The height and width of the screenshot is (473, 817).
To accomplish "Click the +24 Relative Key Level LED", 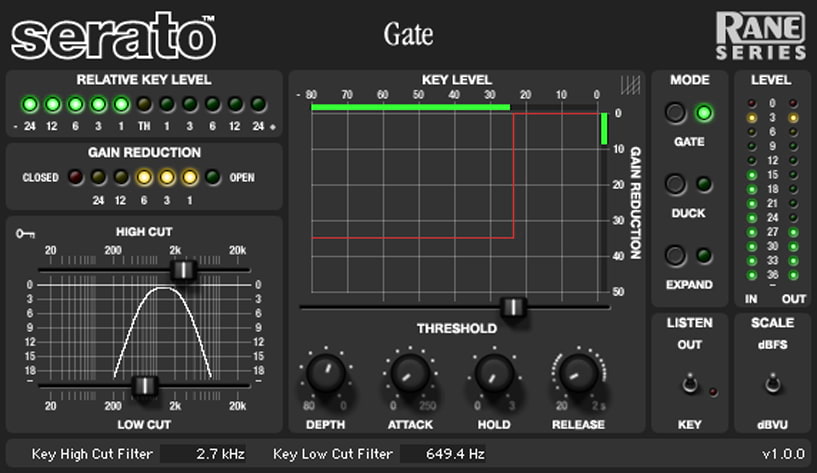I will [258, 104].
